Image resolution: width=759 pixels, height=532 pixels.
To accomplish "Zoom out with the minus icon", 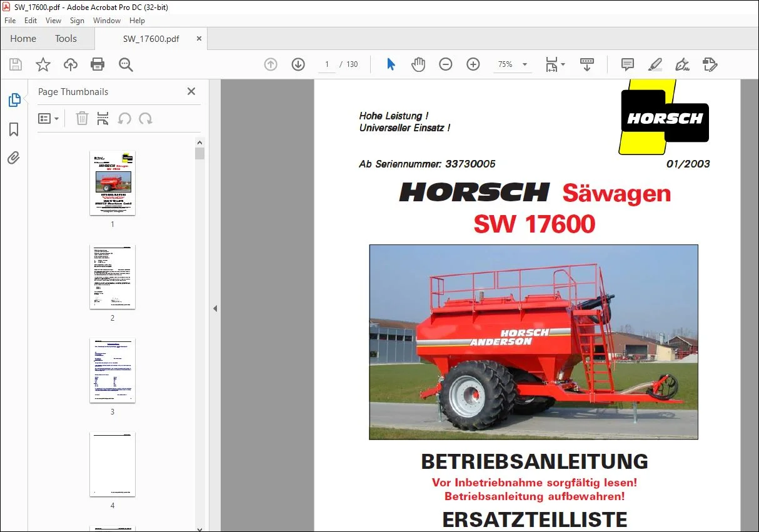I will (x=446, y=64).
